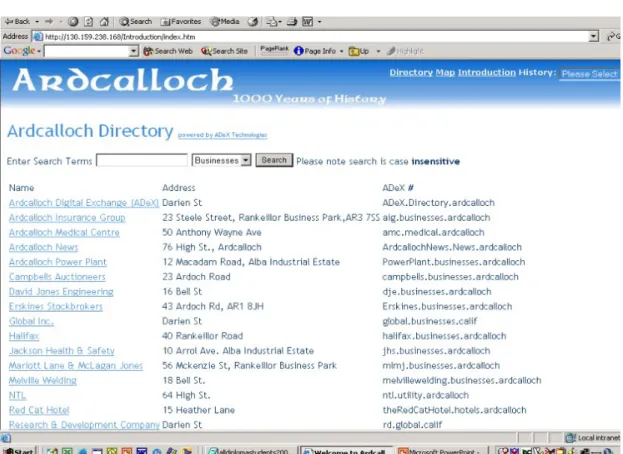
Task: Open Ardcalloch Medical Centre link
Action: click(64, 232)
